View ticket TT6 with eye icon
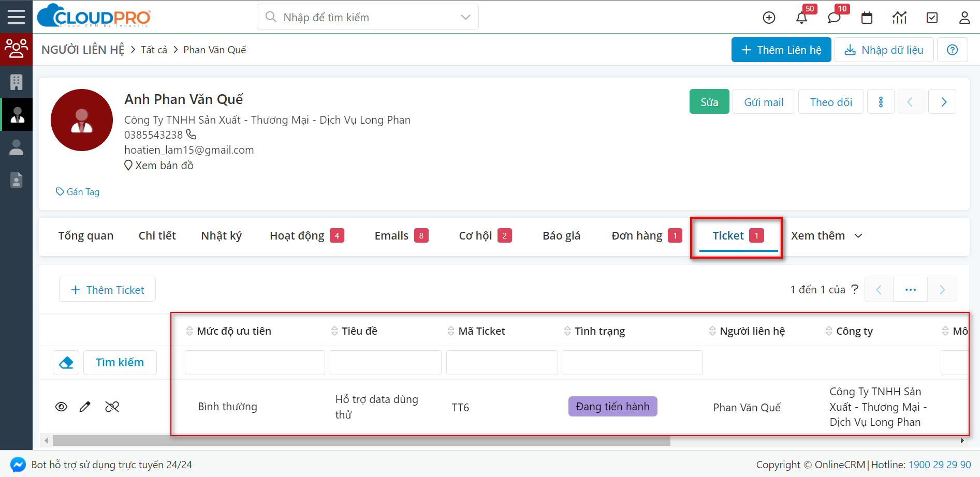The image size is (980, 477). pos(61,407)
